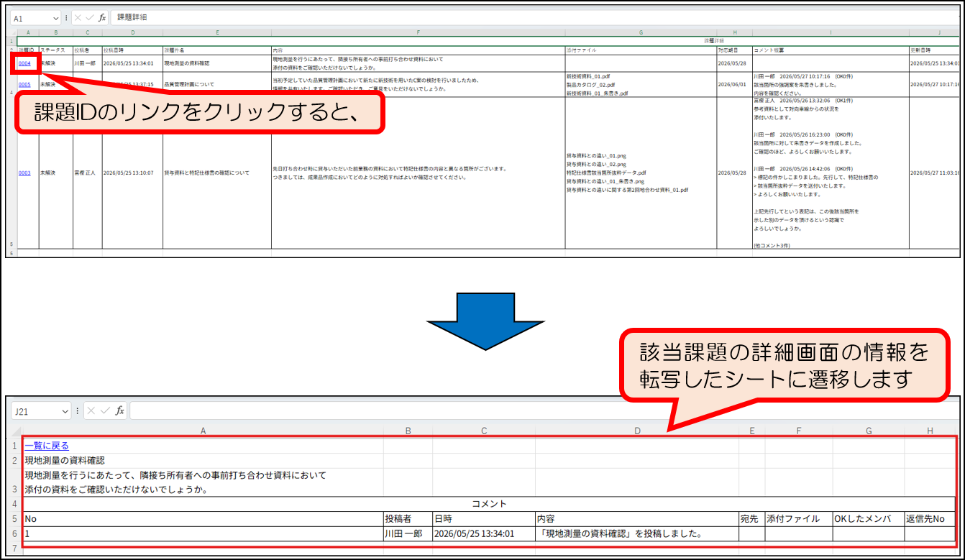The height and width of the screenshot is (560, 965).
Task: Open the 0005 issue ID link
Action: click(24, 84)
